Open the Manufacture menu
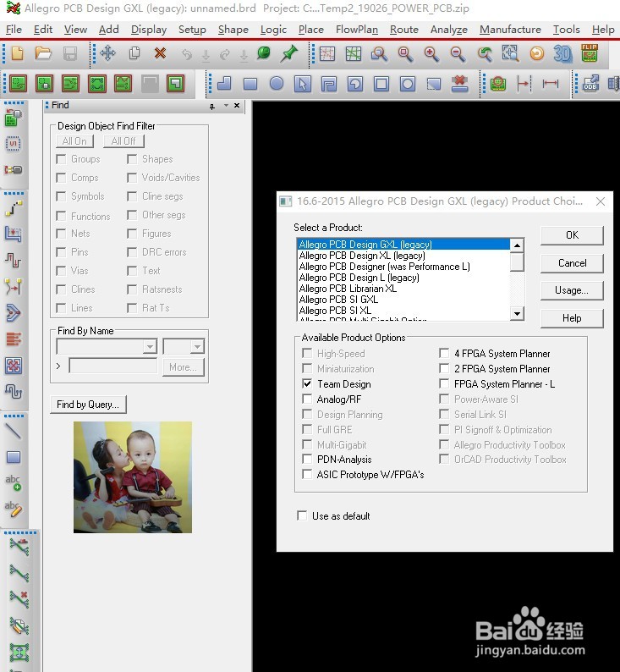Screen dimensions: 620x672 tap(510, 30)
